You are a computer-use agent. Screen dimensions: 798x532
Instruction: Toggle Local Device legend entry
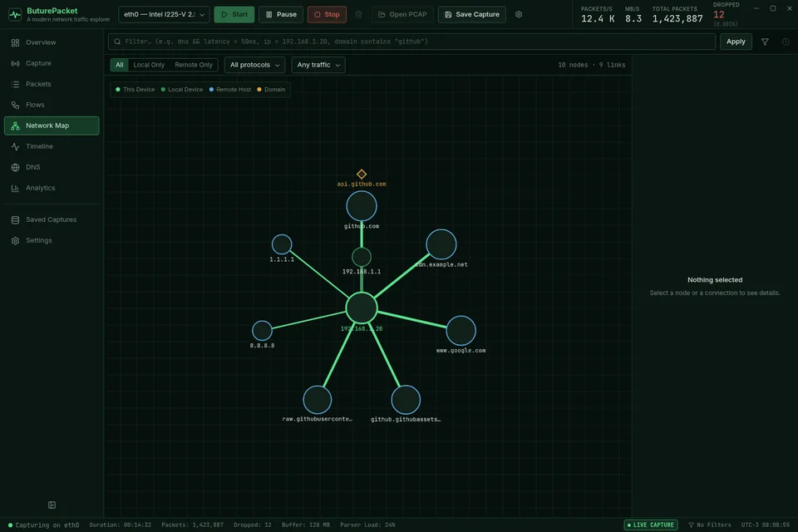click(182, 90)
